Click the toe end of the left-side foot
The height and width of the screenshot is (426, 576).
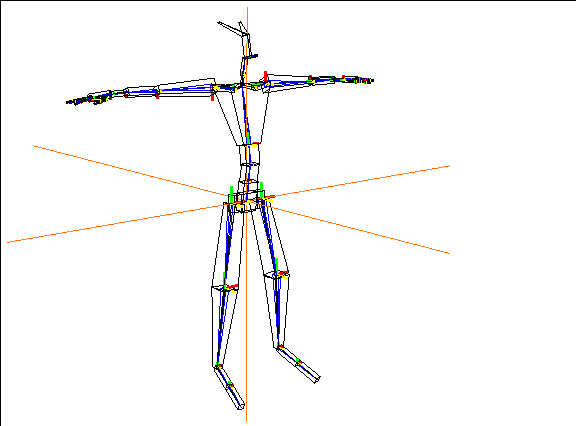[x=240, y=406]
